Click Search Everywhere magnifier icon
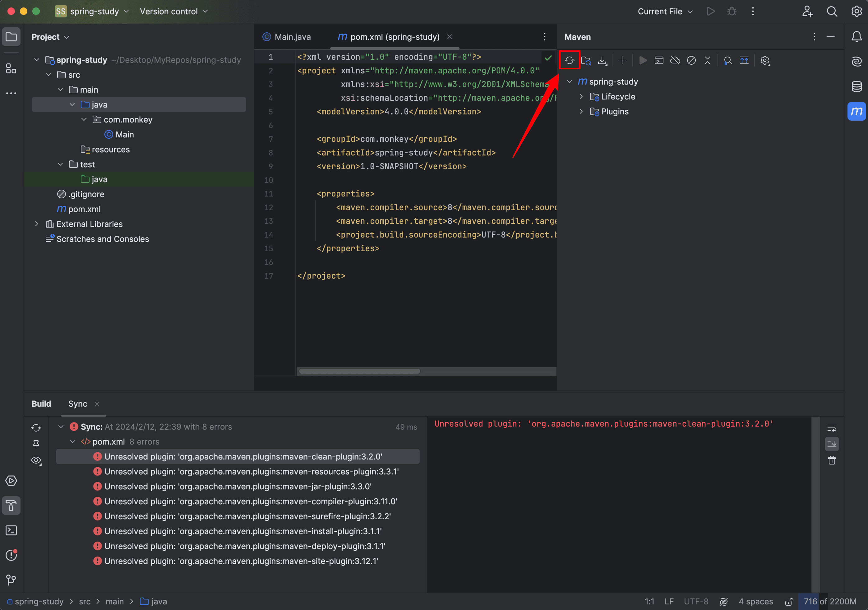Viewport: 868px width, 610px height. 832,11
